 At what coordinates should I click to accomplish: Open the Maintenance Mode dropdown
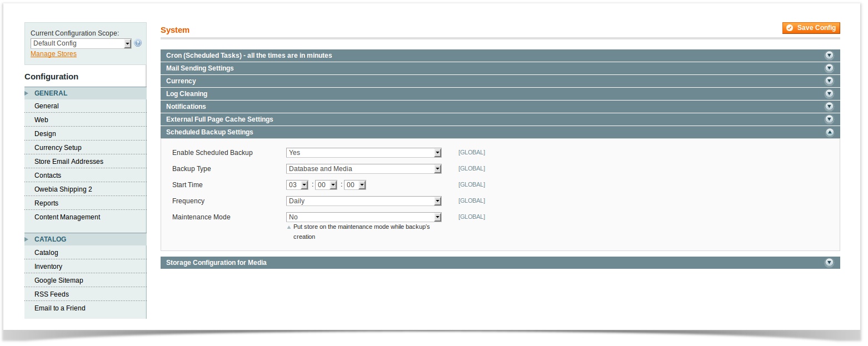363,217
